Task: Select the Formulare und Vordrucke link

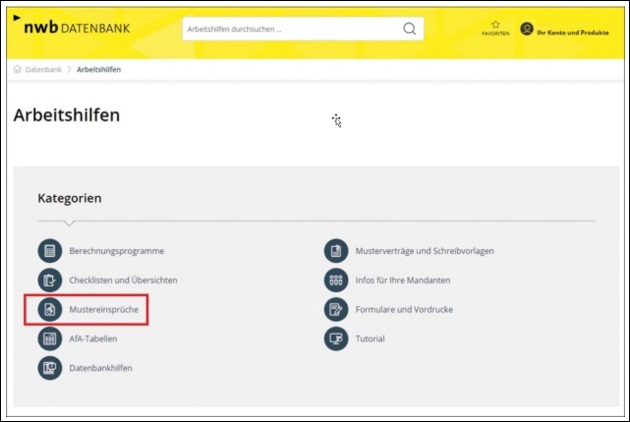Action: (x=404, y=310)
